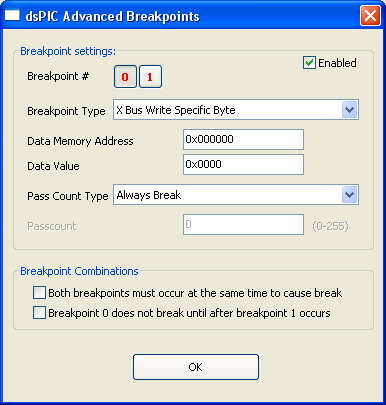
Task: Click the 'Breakpoint Combinations' group label
Action: click(x=79, y=271)
